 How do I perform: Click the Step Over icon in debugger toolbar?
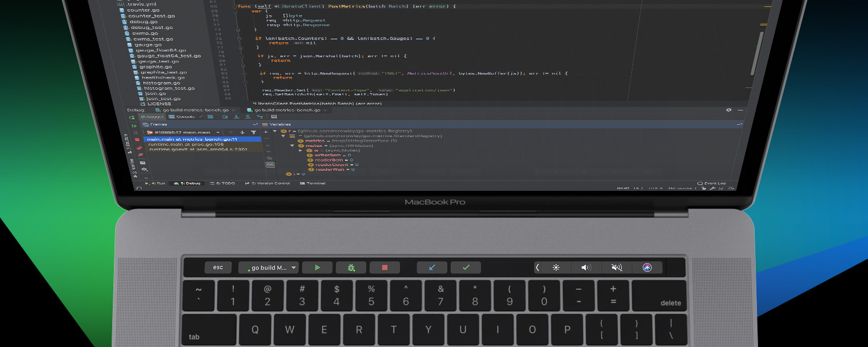(225, 117)
